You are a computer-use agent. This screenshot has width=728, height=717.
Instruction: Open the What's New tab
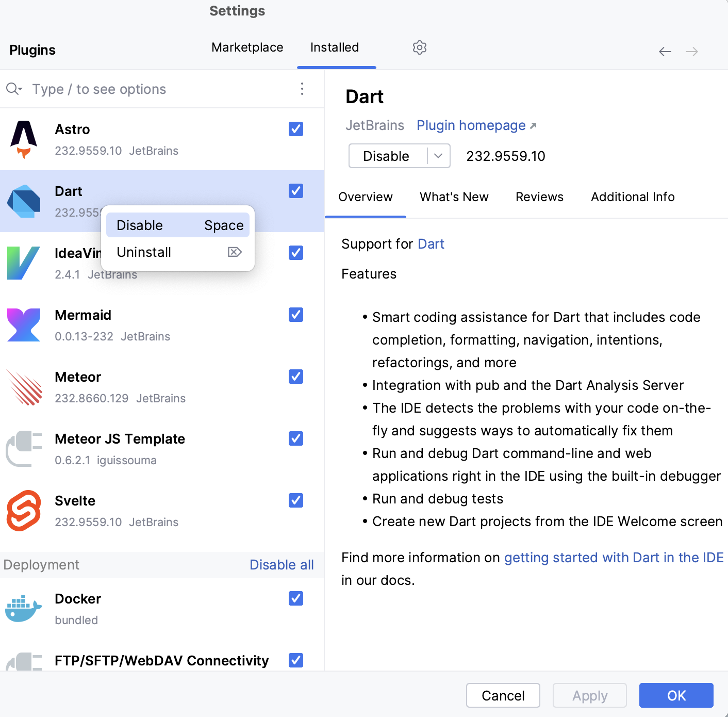[x=454, y=197]
